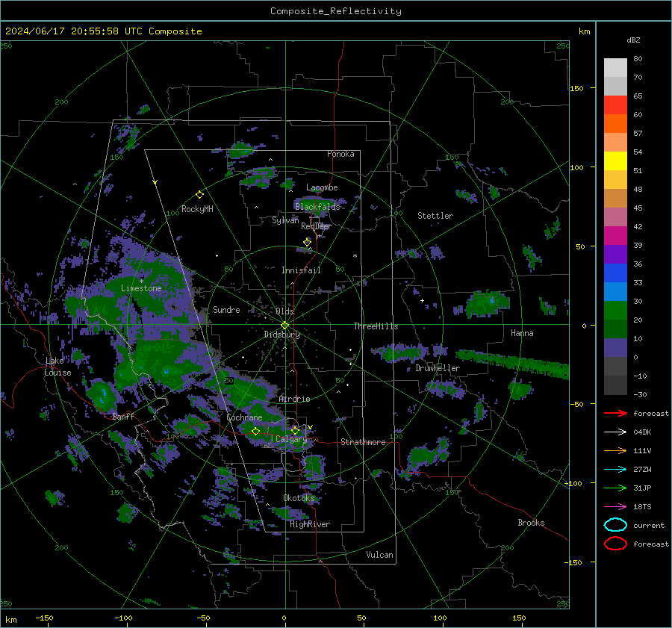
Task: Select the RedDeer city label
Action: coord(317,226)
